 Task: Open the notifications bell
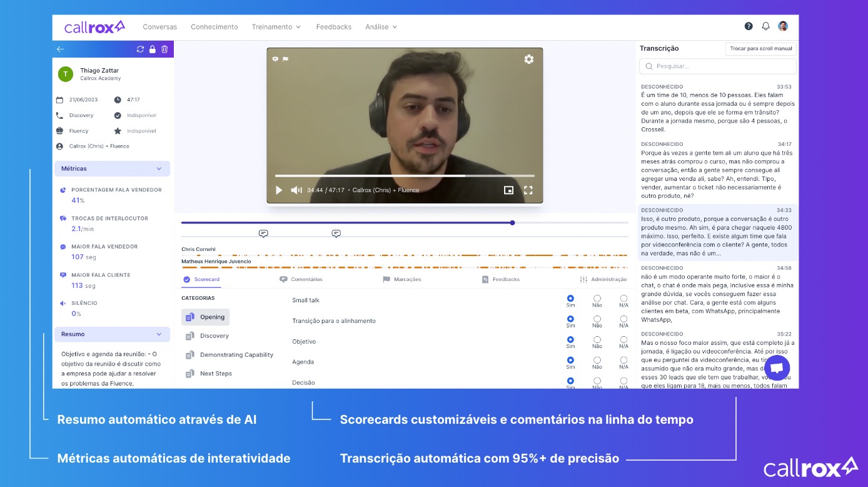pyautogui.click(x=765, y=26)
